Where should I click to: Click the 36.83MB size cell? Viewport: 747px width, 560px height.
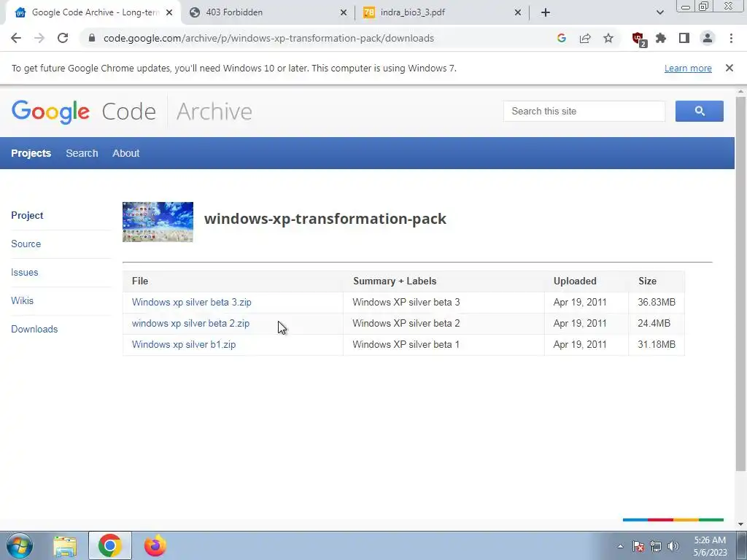click(x=657, y=303)
